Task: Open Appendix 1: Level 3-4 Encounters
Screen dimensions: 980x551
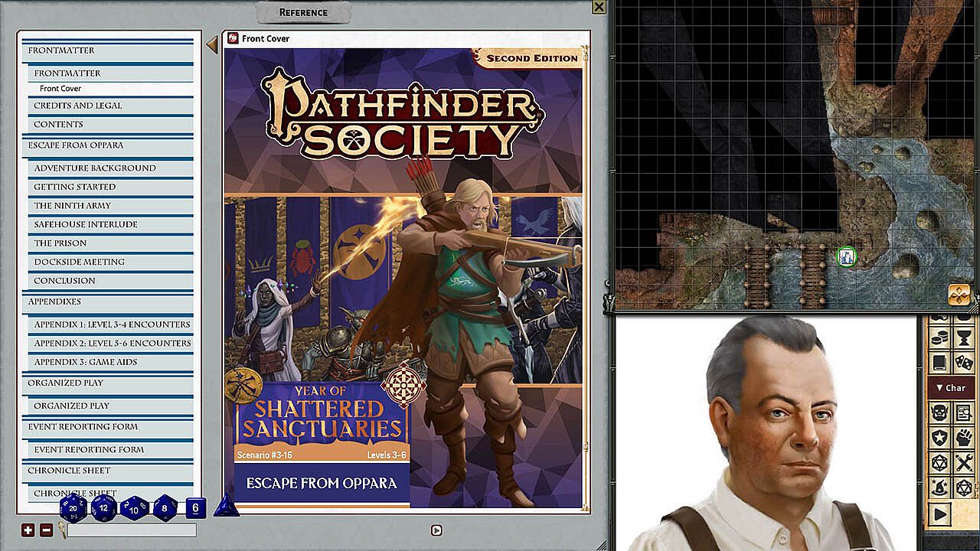Action: click(x=111, y=324)
